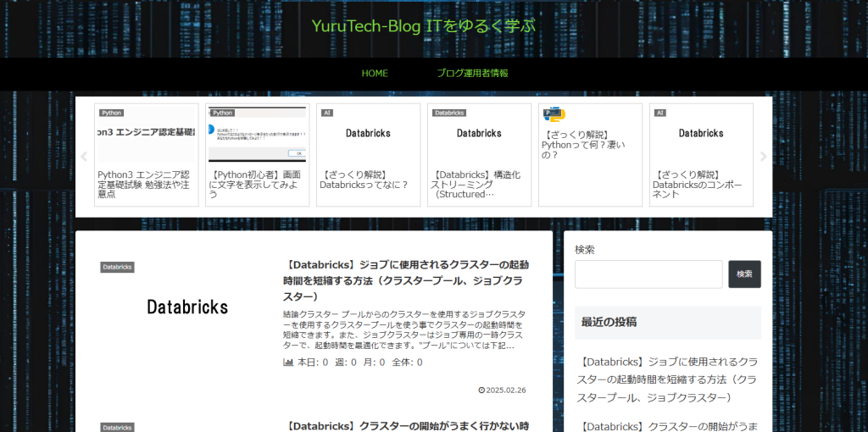Focus the search input field

(648, 274)
